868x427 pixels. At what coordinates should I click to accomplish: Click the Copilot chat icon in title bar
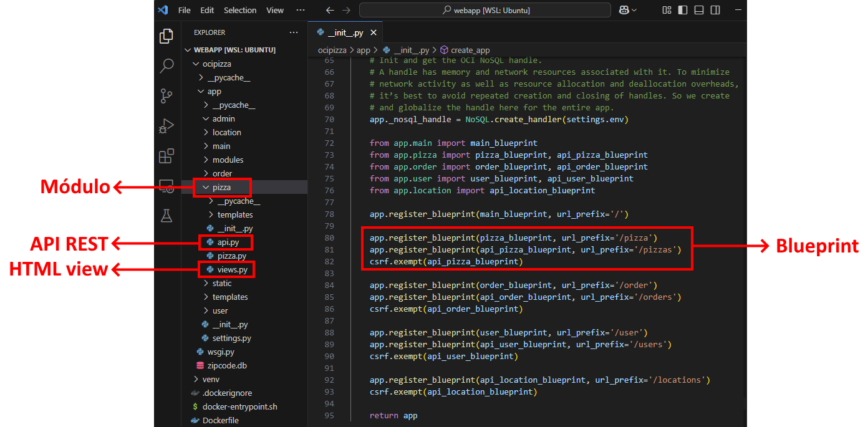pyautogui.click(x=624, y=10)
